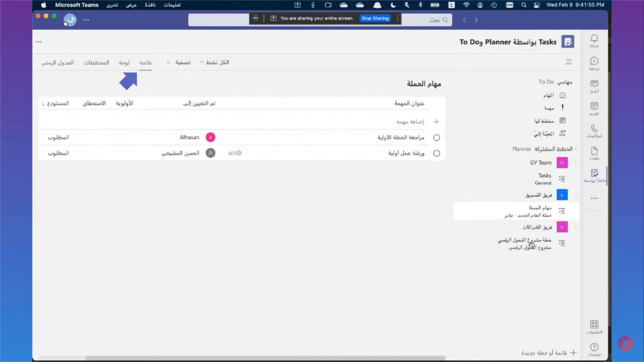Minimize the screen sharing bar
Viewport: 644px width, 362px height.
click(255, 18)
